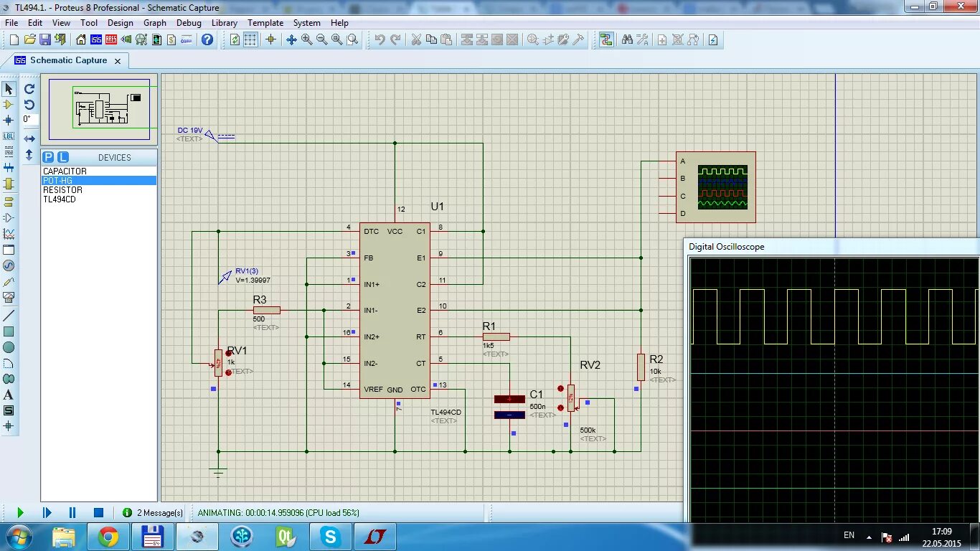Screen dimensions: 980x551
Task: Flip horizontally with X-mirror button
Action: tap(29, 138)
